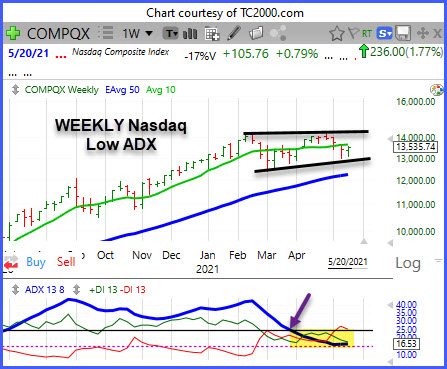This screenshot has height=369, width=447.
Task: Open the watchlist list icon beside COMPQX
Action: pos(106,33)
